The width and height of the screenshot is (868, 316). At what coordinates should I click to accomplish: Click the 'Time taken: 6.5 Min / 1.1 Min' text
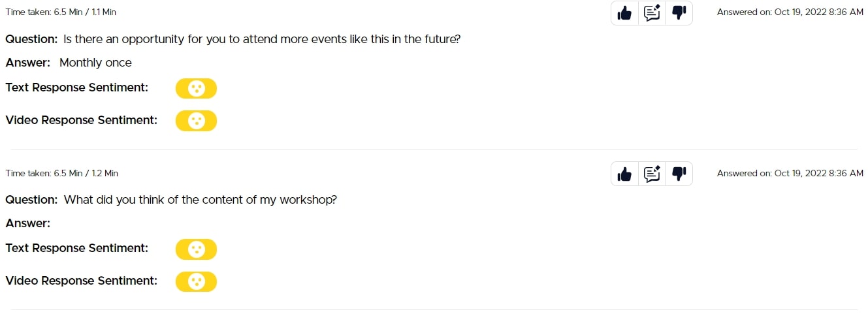coord(61,12)
